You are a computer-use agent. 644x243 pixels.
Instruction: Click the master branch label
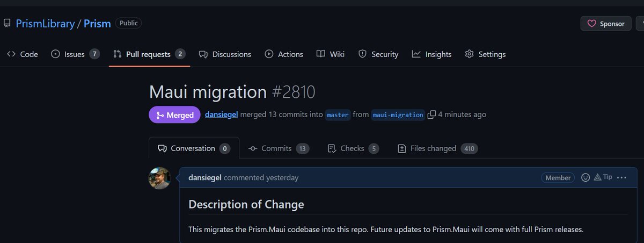tap(338, 115)
